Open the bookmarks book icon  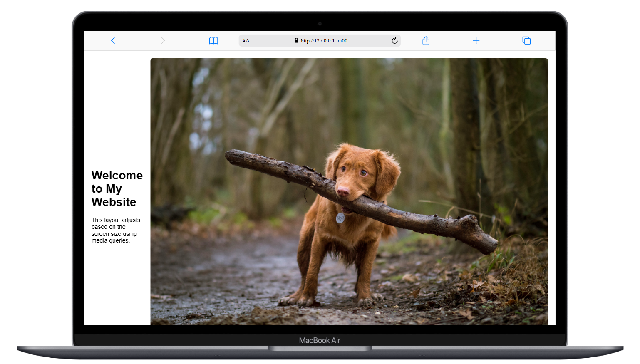coord(213,40)
